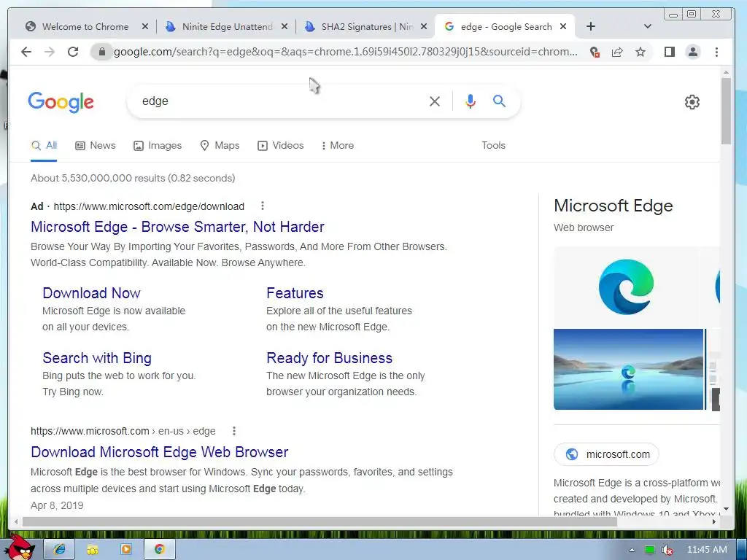Open File Explorer from taskbar
This screenshot has width=747, height=560.
(93, 550)
